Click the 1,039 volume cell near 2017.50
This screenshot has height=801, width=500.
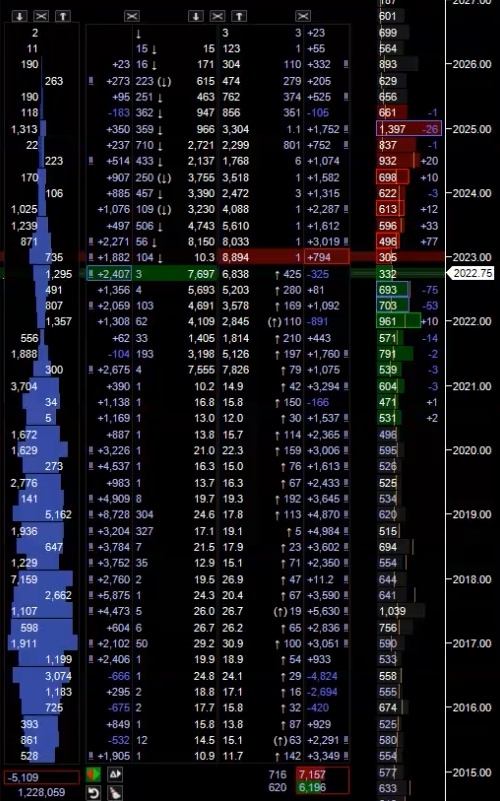pos(392,611)
